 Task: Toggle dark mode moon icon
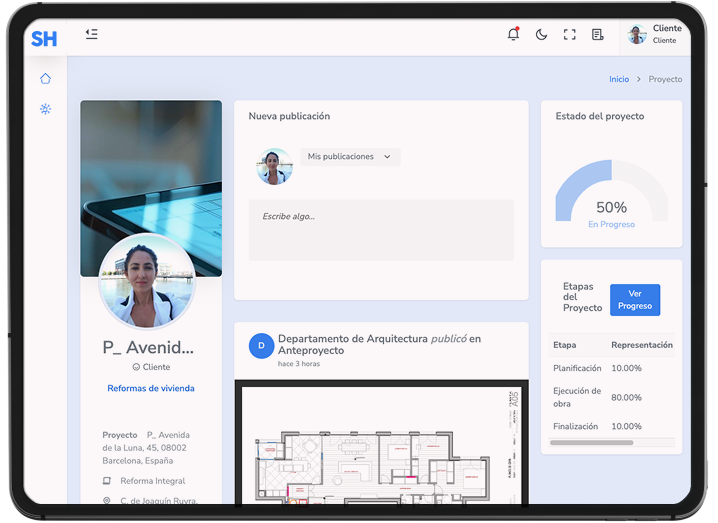point(541,34)
